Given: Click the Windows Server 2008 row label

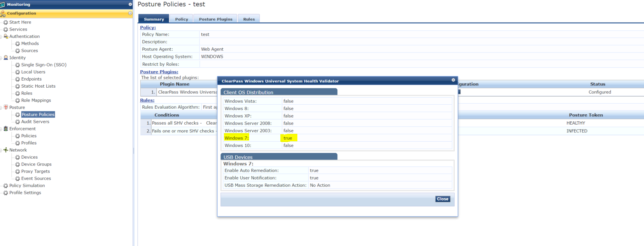Looking at the screenshot, I should (x=248, y=123).
